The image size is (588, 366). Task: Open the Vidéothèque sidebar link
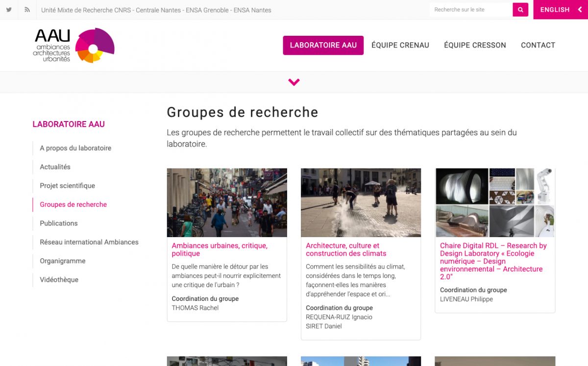pos(59,280)
